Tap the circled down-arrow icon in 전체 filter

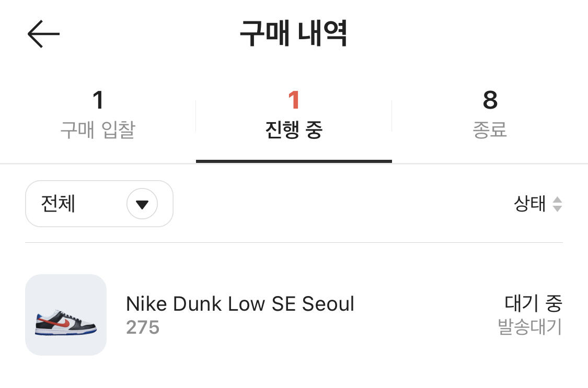[x=142, y=204]
